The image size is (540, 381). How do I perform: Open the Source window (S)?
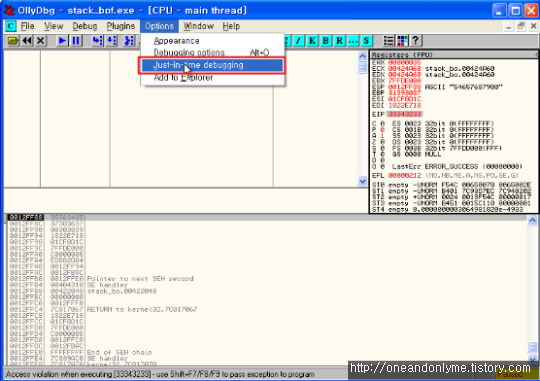366,41
